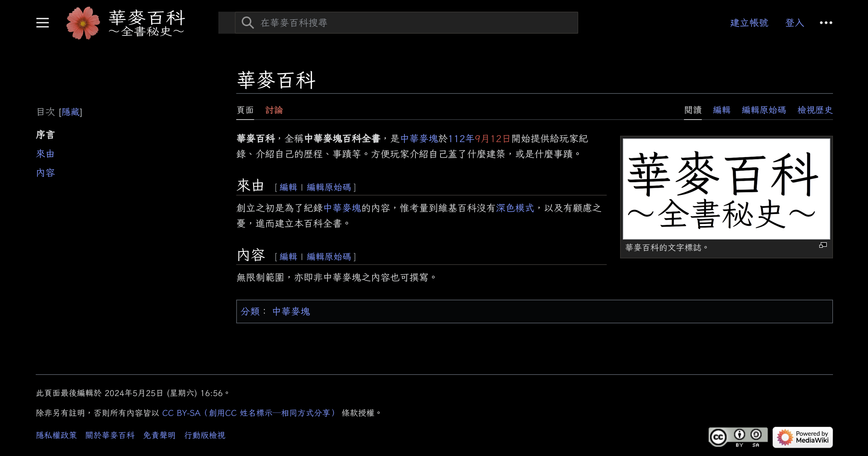
Task: Switch to the 討論 discussion tab
Action: point(274,110)
